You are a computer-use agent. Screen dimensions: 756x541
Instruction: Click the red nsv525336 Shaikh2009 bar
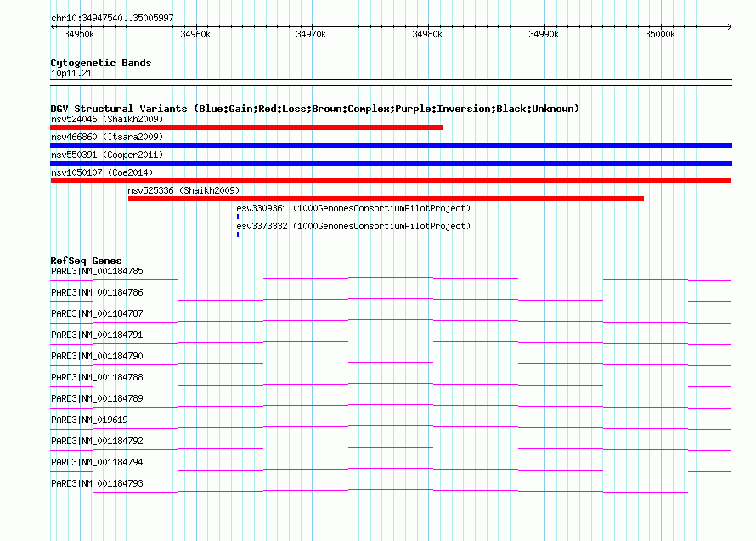click(386, 199)
